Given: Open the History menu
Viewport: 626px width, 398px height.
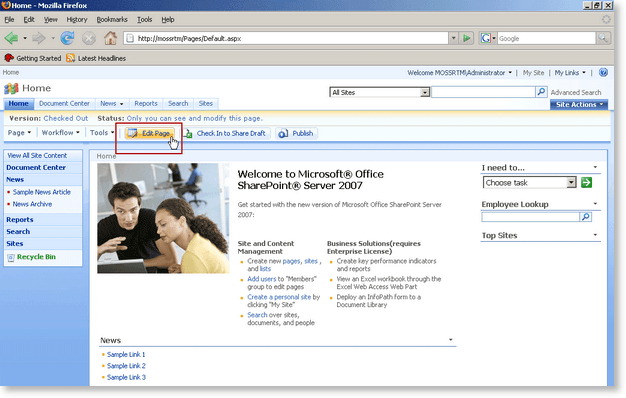Looking at the screenshot, I should [x=77, y=20].
